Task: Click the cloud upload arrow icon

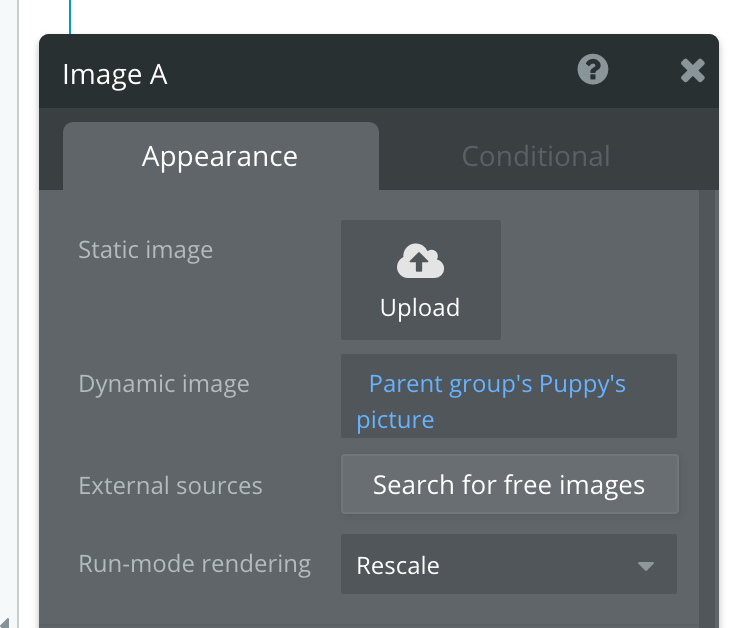Action: coord(420,262)
